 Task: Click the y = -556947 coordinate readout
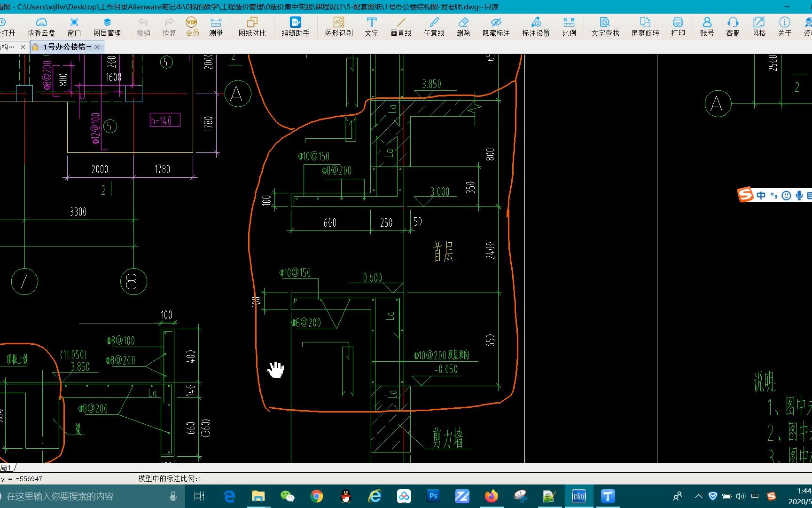tap(21, 479)
